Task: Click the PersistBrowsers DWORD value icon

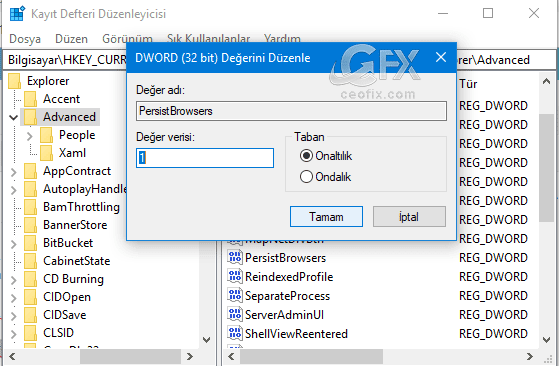Action: (x=235, y=257)
